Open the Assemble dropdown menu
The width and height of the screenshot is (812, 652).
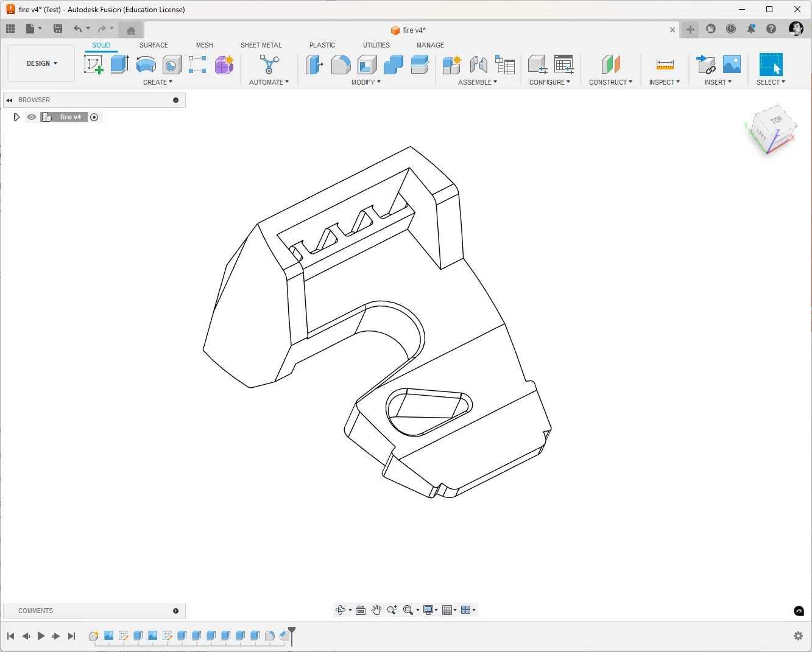(478, 82)
